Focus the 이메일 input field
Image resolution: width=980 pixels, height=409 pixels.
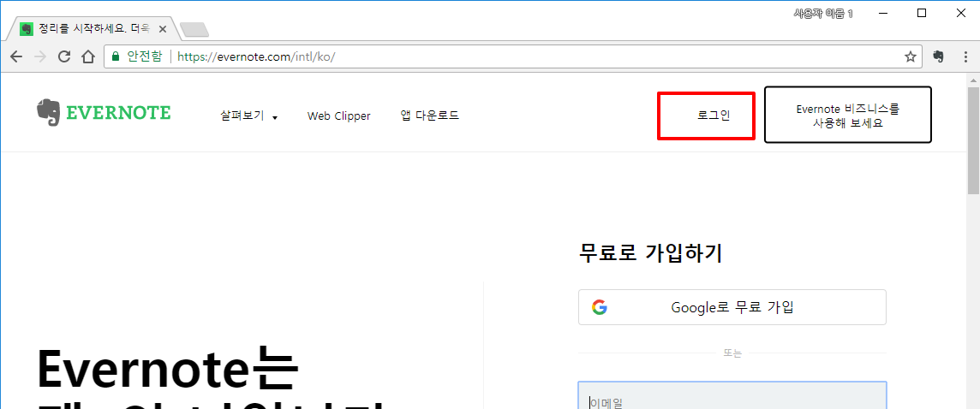[x=732, y=395]
